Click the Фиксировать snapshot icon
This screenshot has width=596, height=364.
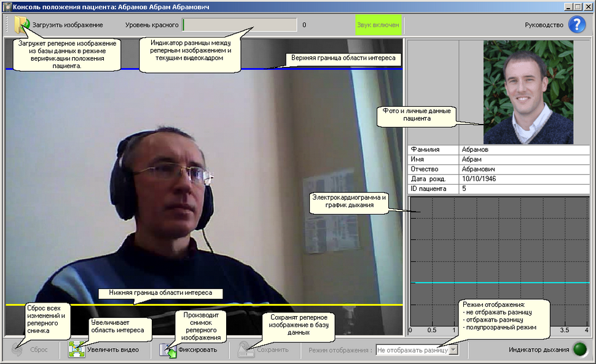168,350
